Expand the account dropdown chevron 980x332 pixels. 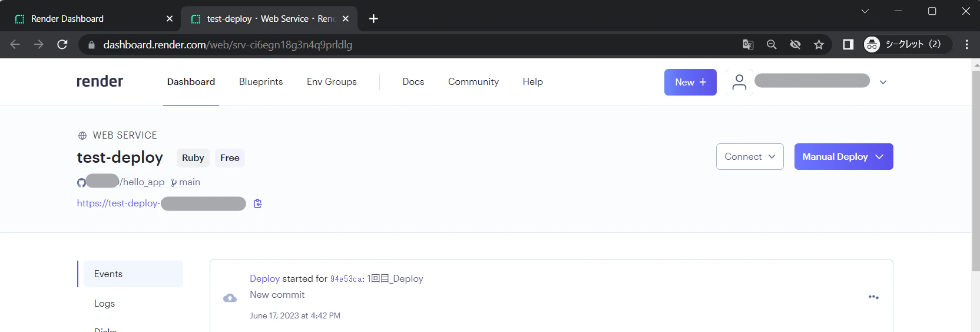point(883,83)
